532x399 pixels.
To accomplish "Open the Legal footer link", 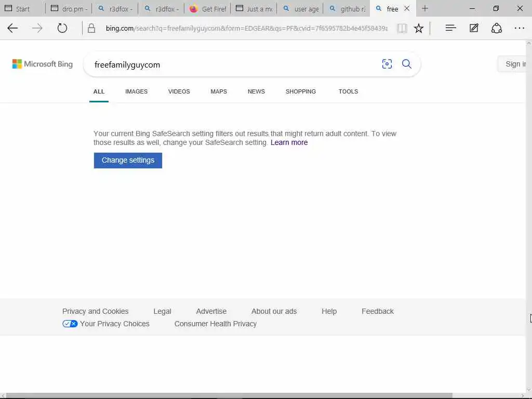I will tap(162, 311).
